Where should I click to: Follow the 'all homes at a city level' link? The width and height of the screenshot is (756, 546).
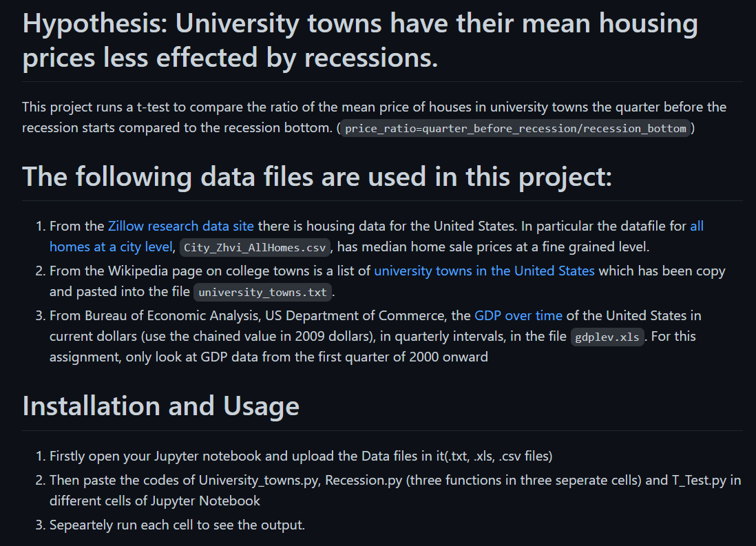111,247
